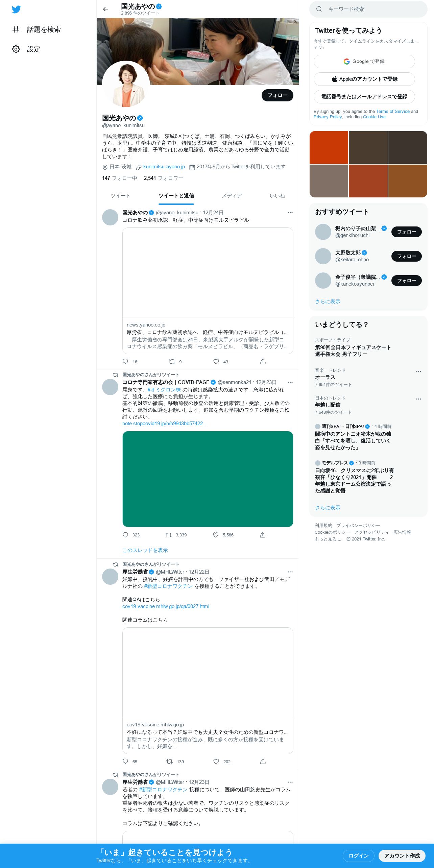This screenshot has width=434, height=868.
Task: Open the Cookie Use link
Action: [x=374, y=117]
